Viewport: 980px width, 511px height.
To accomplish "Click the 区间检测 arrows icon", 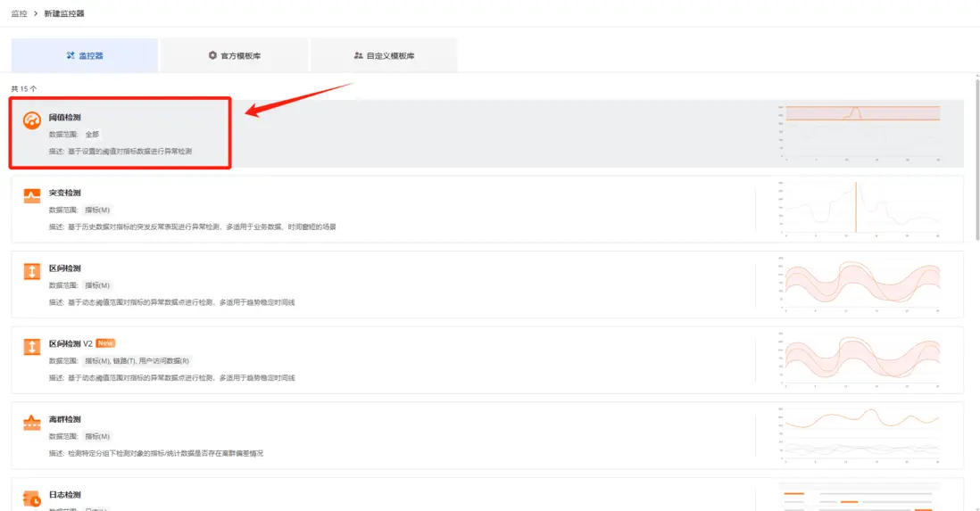I will click(x=32, y=271).
